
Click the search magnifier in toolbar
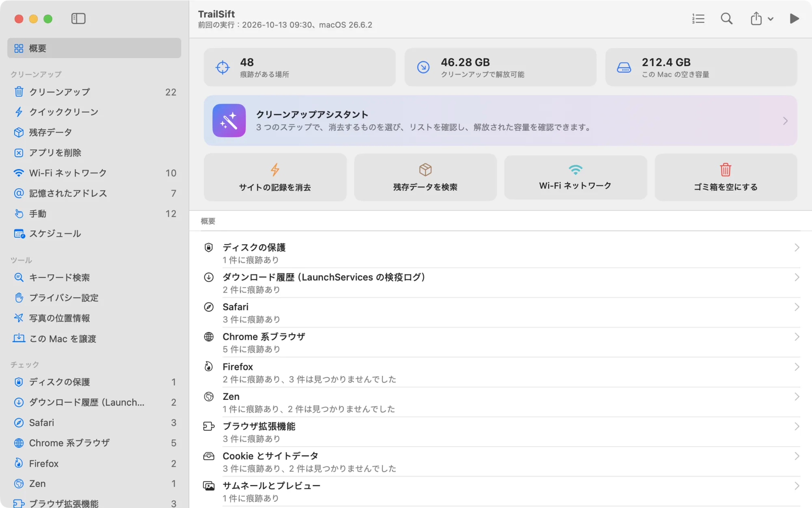[x=727, y=19]
